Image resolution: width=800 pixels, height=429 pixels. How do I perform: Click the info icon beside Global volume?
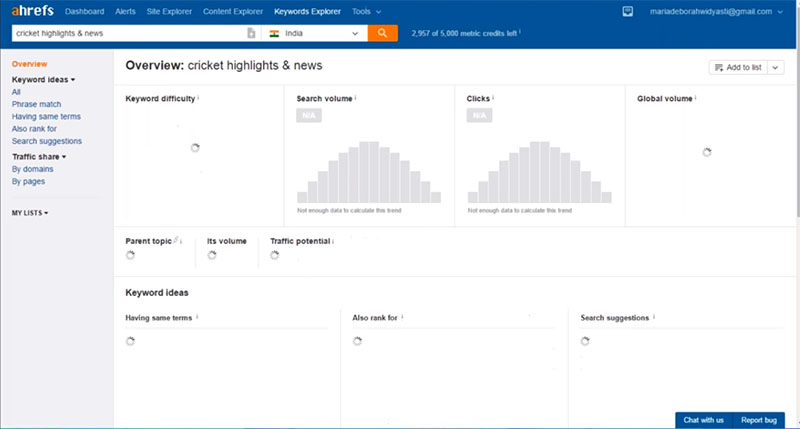click(x=698, y=99)
